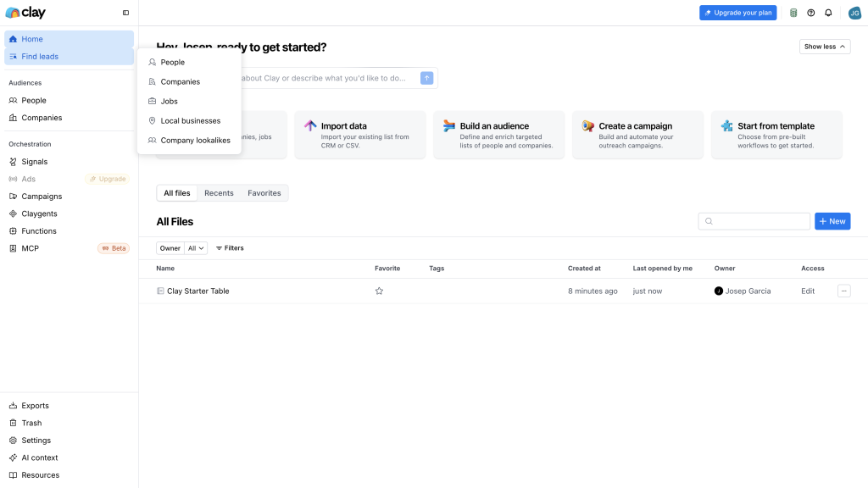Select Companies in the Find leads flyout
Screen dimensions: 868x488
point(189,82)
